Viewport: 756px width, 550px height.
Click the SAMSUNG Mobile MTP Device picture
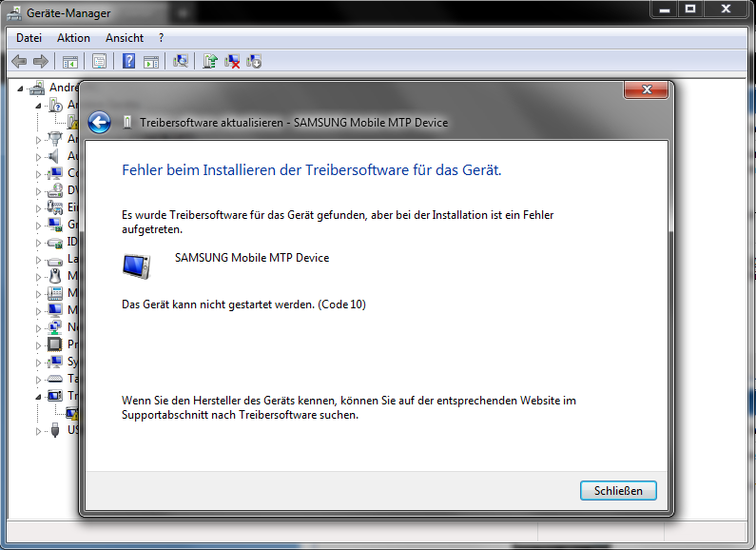tap(136, 265)
